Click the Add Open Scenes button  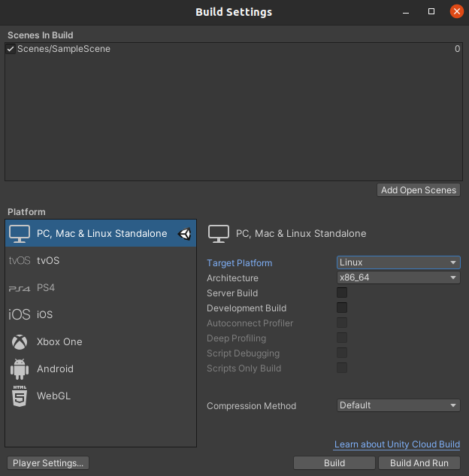[419, 190]
